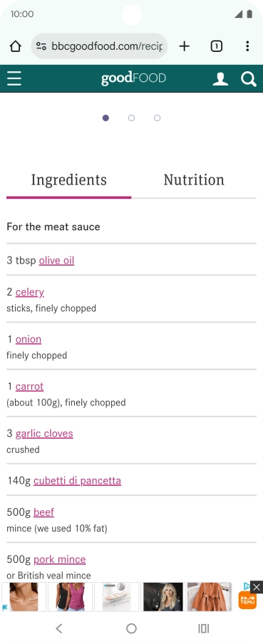Select the Ingredients tab
Viewport: 263px width, 644px height.
(x=69, y=180)
